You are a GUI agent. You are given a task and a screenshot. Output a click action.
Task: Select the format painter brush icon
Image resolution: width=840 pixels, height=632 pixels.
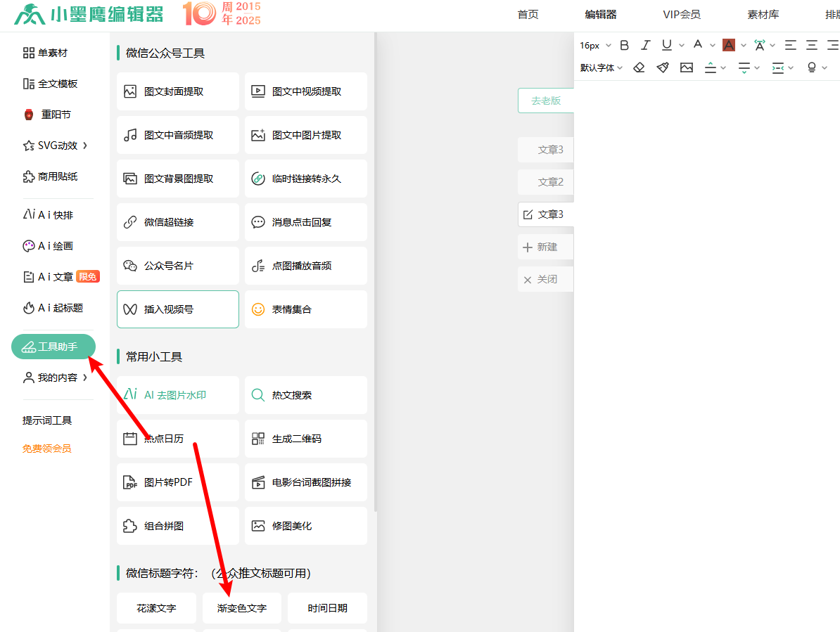pyautogui.click(x=662, y=67)
